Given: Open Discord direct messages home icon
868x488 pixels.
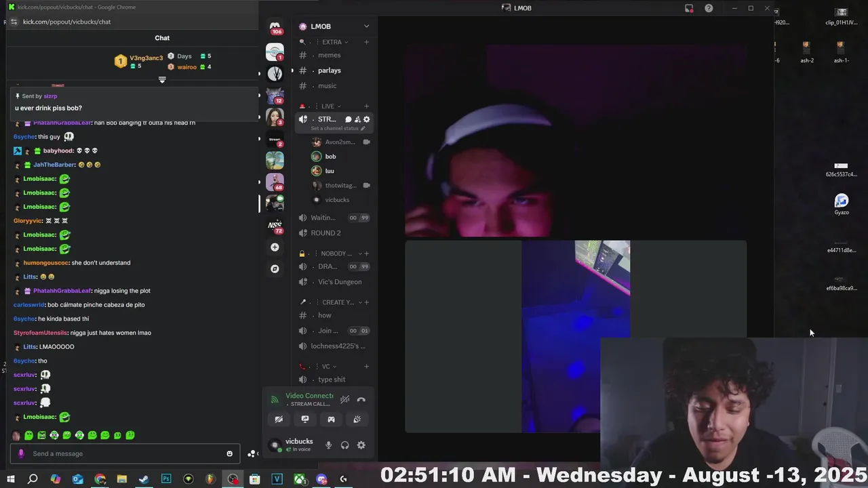Looking at the screenshot, I should point(275,27).
